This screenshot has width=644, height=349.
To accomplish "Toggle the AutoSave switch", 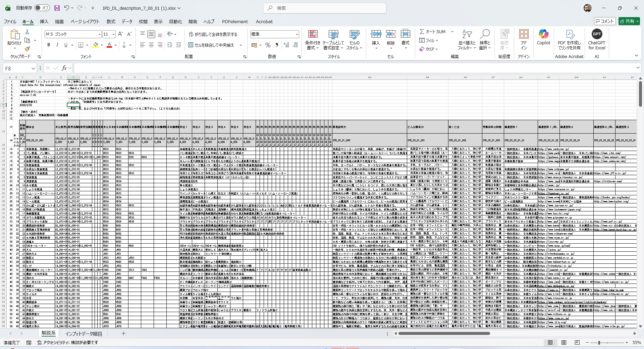I will 42,8.
